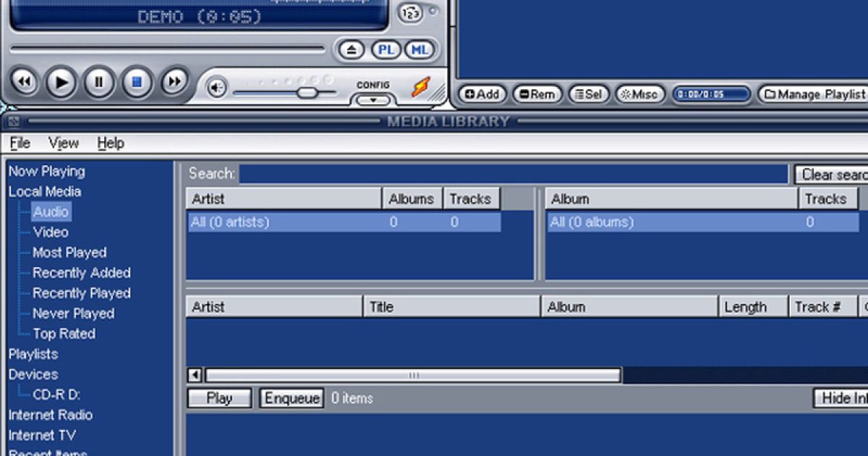Select Devices in the library tree
This screenshot has width=868, height=456.
[x=33, y=374]
